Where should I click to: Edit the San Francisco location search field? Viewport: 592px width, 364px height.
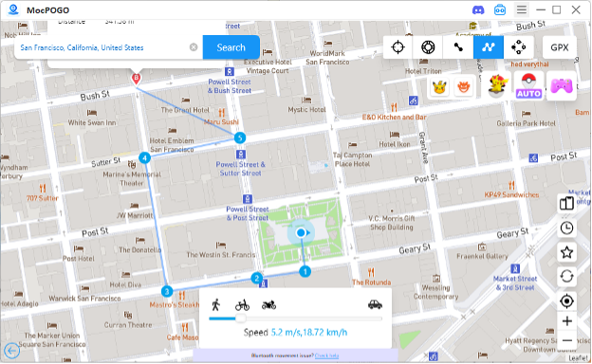(102, 47)
